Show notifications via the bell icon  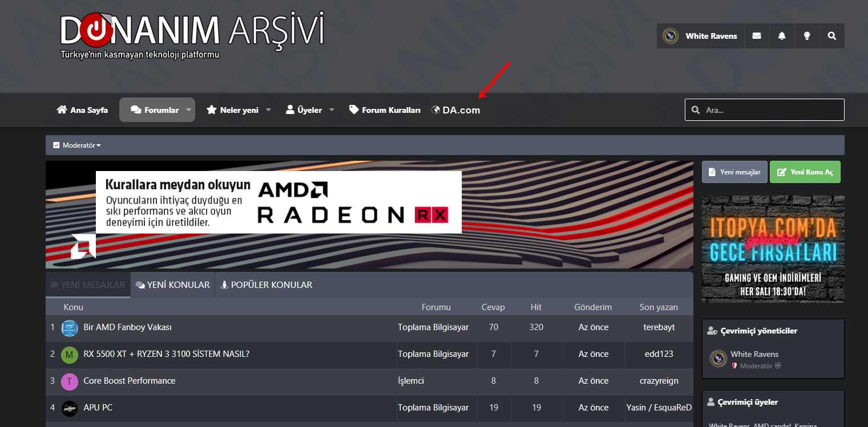coord(782,36)
